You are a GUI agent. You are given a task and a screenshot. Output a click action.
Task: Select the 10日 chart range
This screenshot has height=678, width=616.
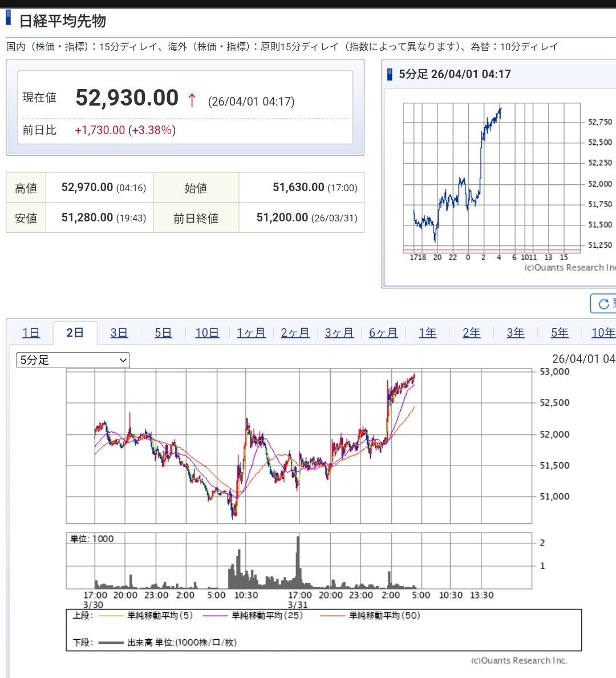[207, 333]
